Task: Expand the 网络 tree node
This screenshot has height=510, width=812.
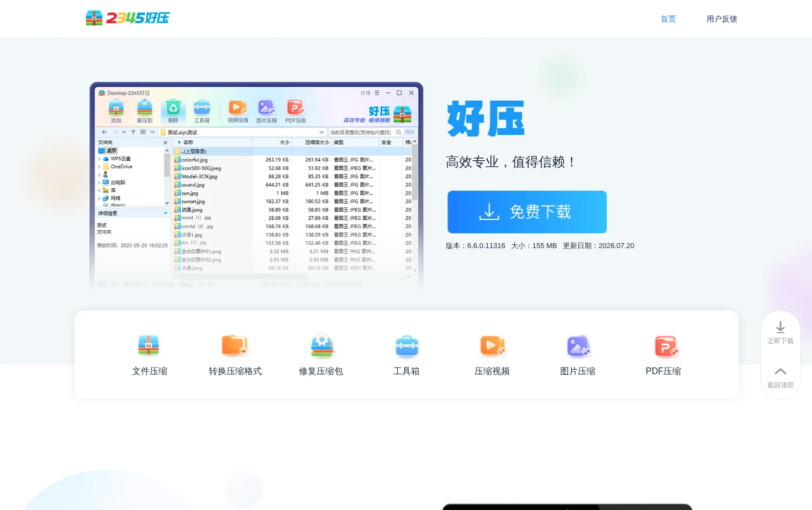Action: 99,198
